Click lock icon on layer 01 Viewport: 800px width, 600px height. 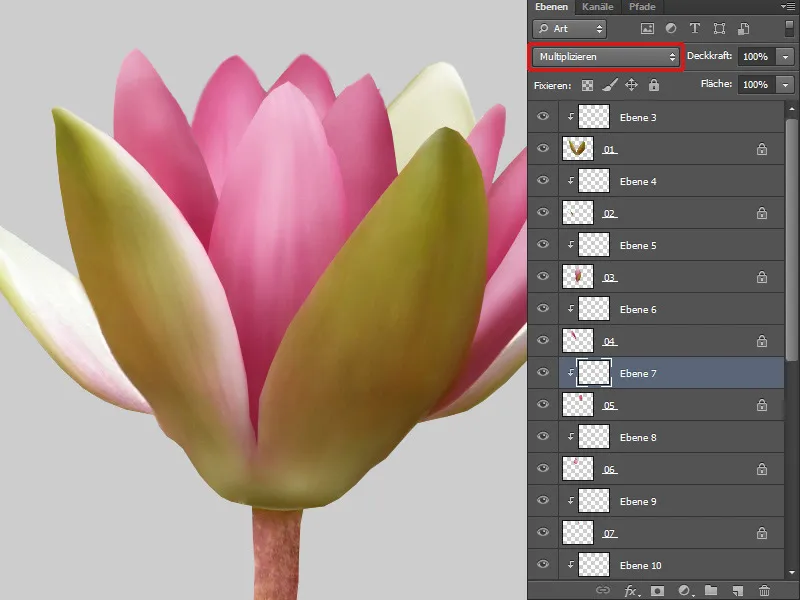[762, 149]
